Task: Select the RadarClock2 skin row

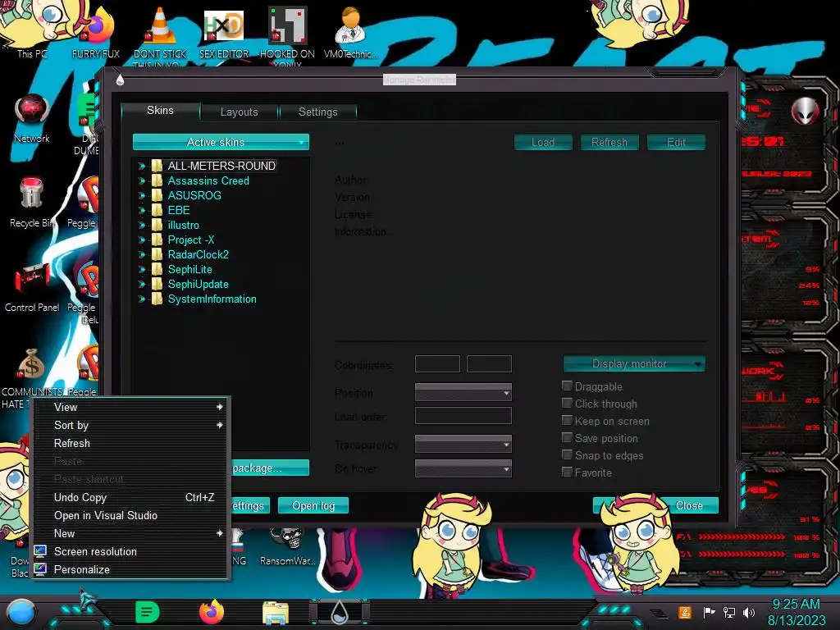Action: point(199,254)
